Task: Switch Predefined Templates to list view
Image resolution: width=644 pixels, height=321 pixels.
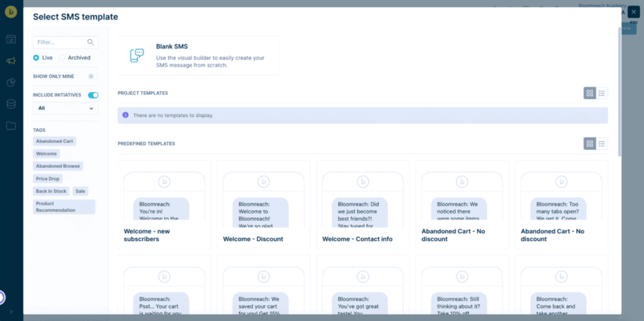Action: [602, 144]
